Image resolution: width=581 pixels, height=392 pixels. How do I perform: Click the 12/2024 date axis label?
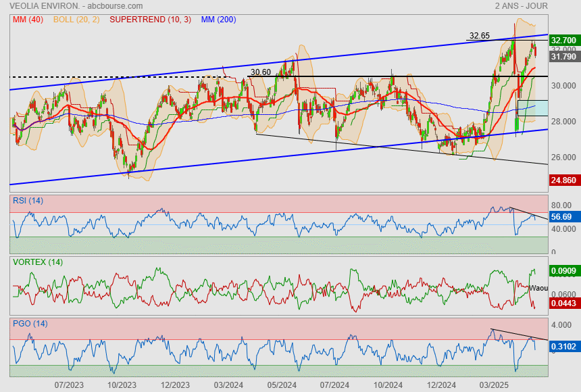click(441, 385)
